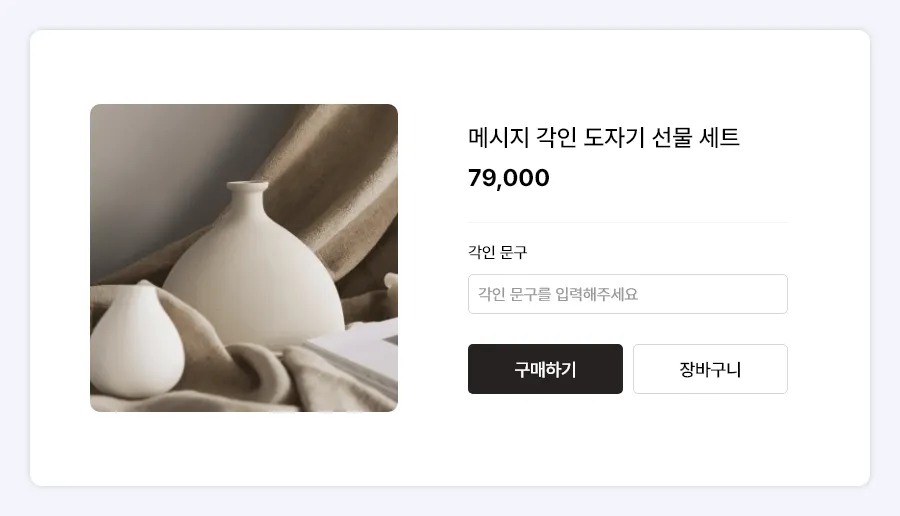Screen dimensions: 900x516
Task: Click the divider line below the price
Action: coord(628,221)
